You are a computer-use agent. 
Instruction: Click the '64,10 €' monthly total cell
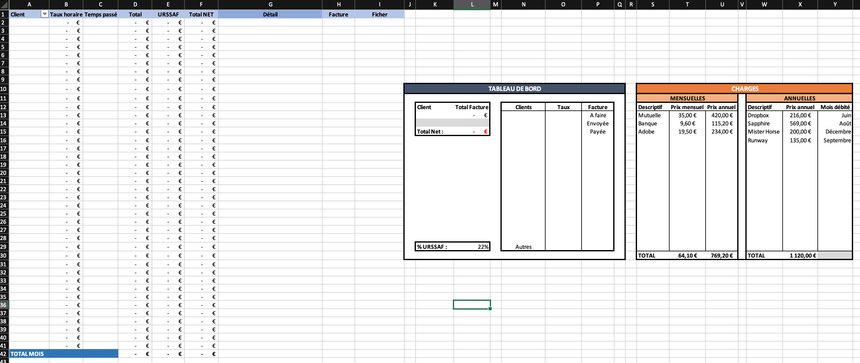pyautogui.click(x=687, y=256)
